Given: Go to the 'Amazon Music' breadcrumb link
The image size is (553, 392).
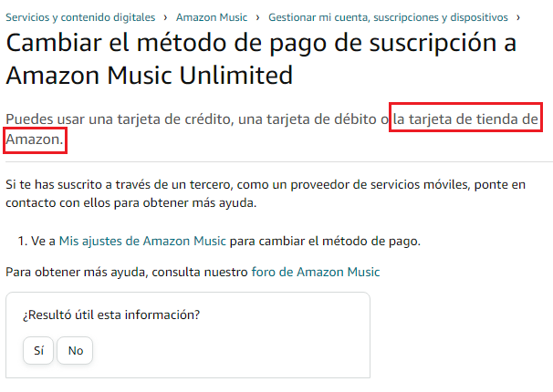Looking at the screenshot, I should tap(211, 17).
